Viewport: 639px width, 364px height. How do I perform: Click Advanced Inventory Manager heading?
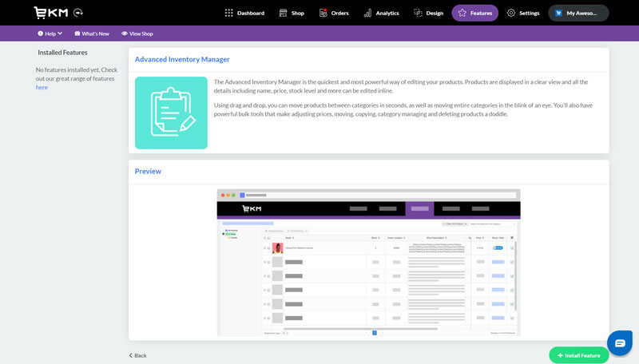(x=182, y=59)
